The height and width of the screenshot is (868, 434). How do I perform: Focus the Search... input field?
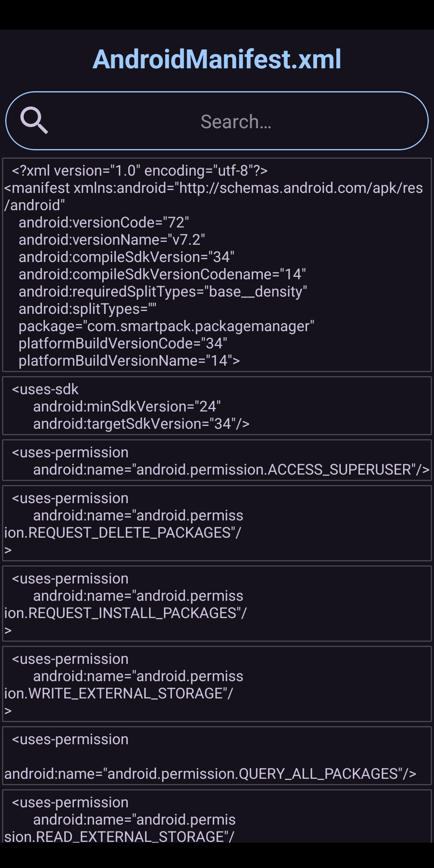[236, 121]
